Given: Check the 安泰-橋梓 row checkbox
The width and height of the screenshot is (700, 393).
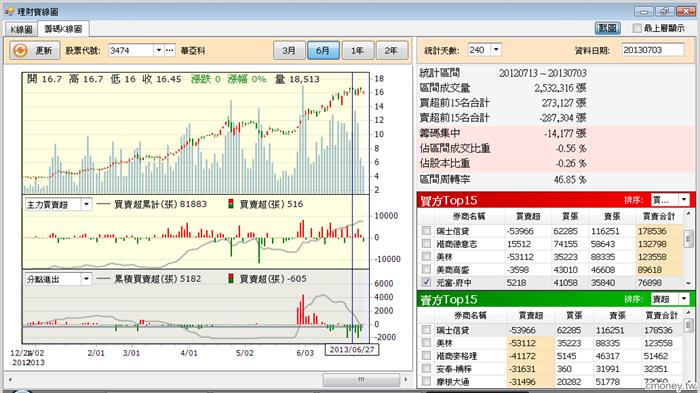Looking at the screenshot, I should (426, 368).
